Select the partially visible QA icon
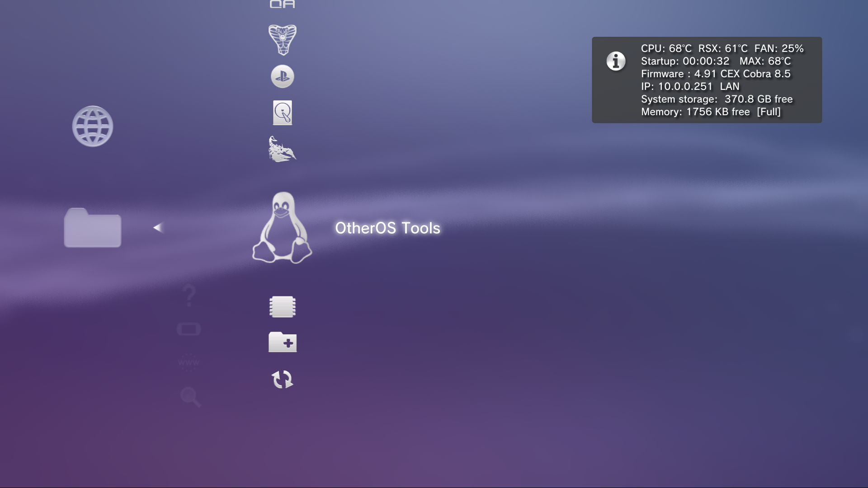 [283, 4]
